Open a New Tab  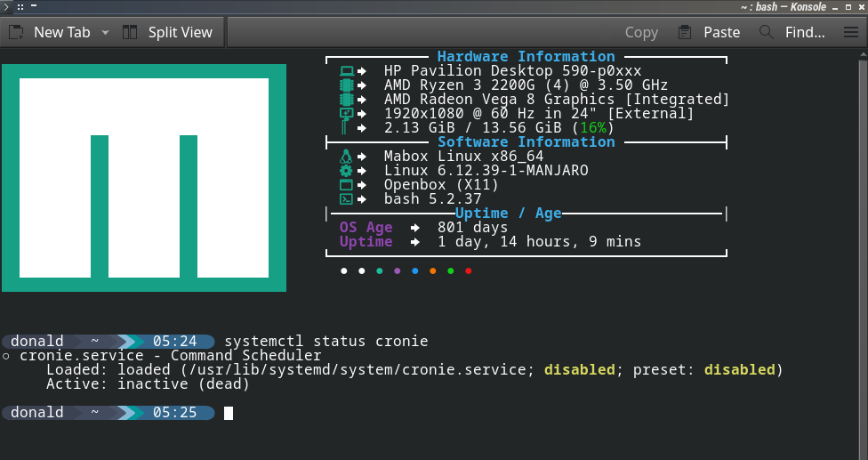50,32
